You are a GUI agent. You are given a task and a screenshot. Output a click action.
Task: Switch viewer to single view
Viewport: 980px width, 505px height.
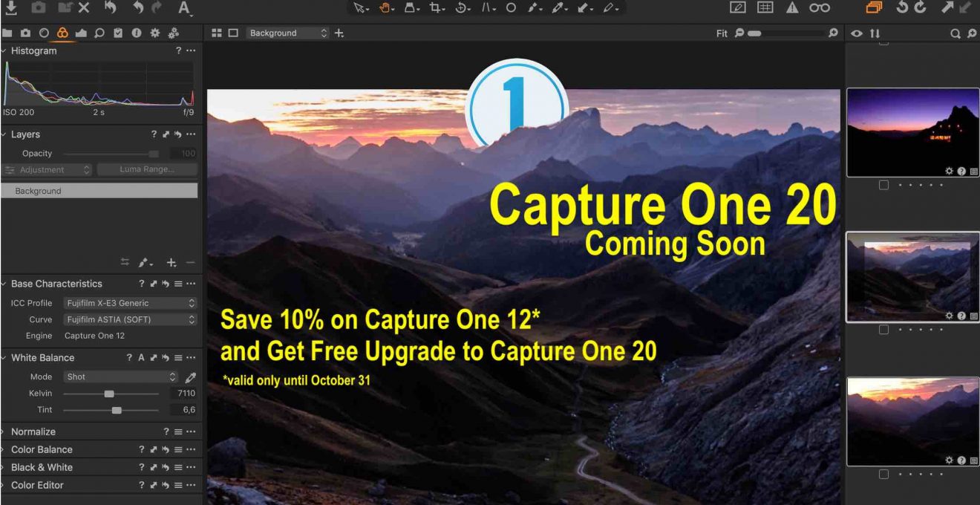(x=233, y=33)
